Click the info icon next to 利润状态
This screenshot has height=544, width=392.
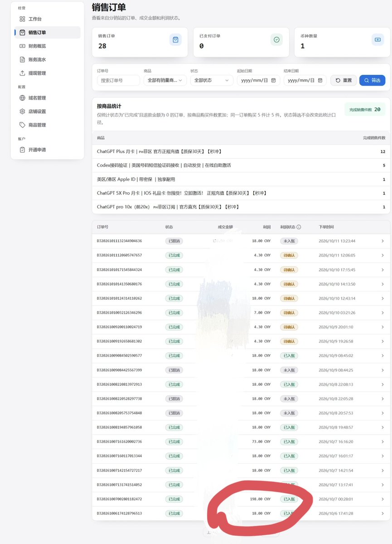click(x=299, y=227)
